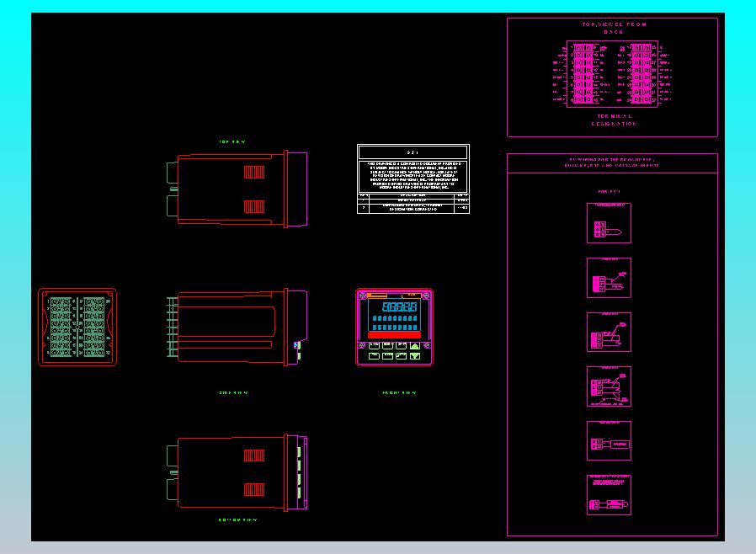The height and width of the screenshot is (554, 756).
Task: Click the green FRONT VIEW label
Action: pyautogui.click(x=399, y=392)
